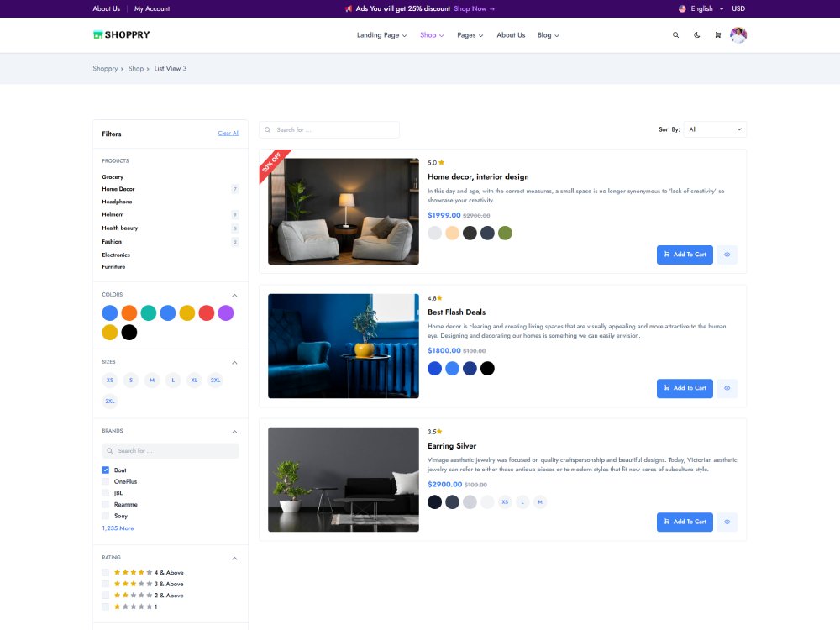Quick view Best Flash Deals eye icon
This screenshot has height=630, width=840.
point(727,388)
